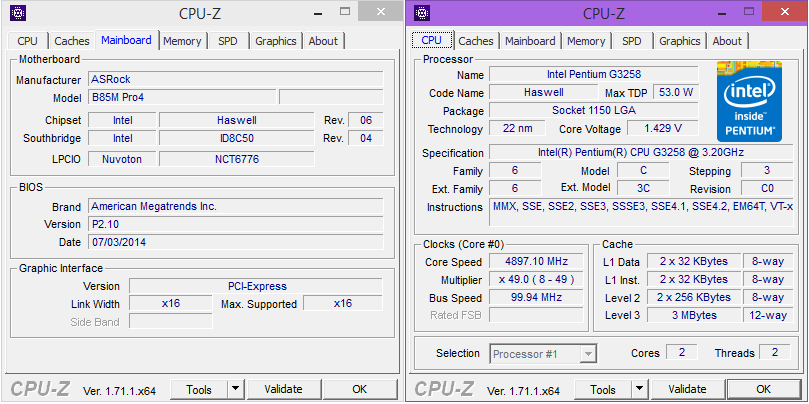Click the Haswell chipset value

[x=236, y=120]
